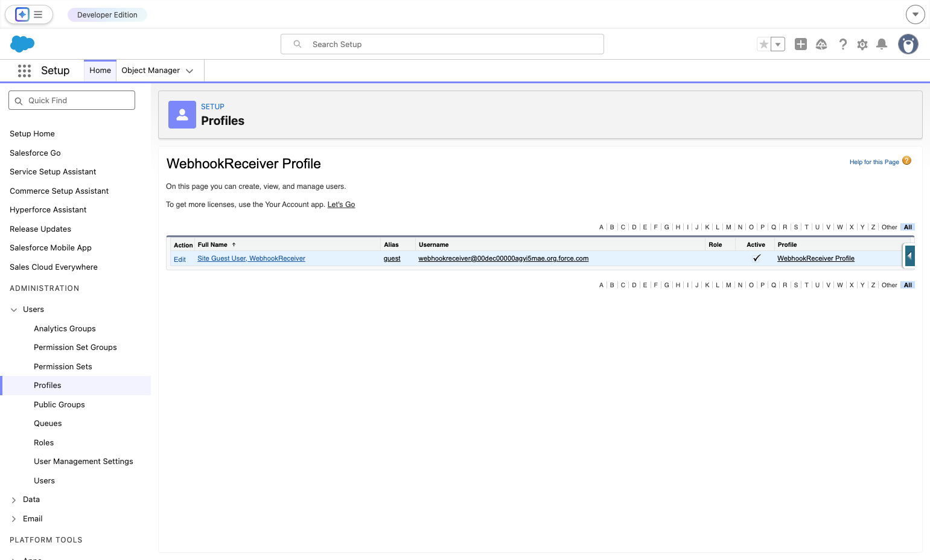Open the Object Manager tab dropdown chevron
The width and height of the screenshot is (930, 560).
point(190,71)
